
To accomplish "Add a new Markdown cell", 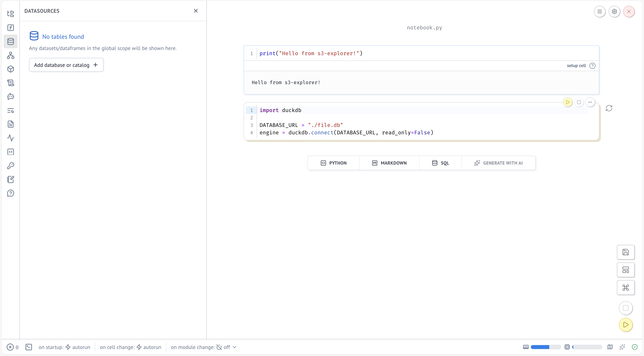I will click(x=389, y=163).
